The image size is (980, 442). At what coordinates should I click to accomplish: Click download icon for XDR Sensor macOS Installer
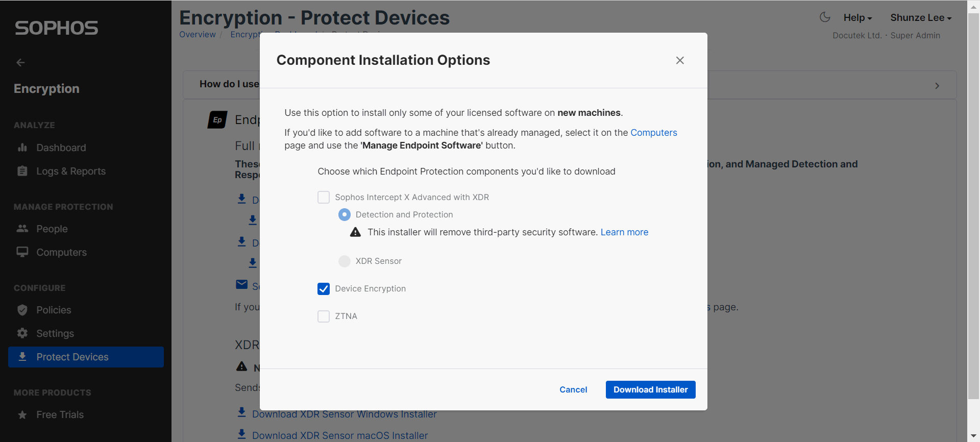pos(242,434)
